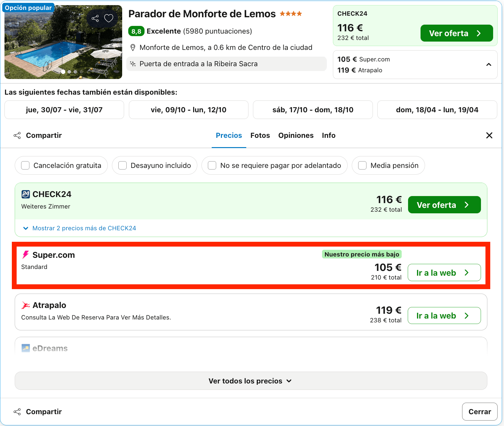Click Ver oferta in CHECK24 price row
Screen dimensions: 504x426
pyautogui.click(x=445, y=205)
